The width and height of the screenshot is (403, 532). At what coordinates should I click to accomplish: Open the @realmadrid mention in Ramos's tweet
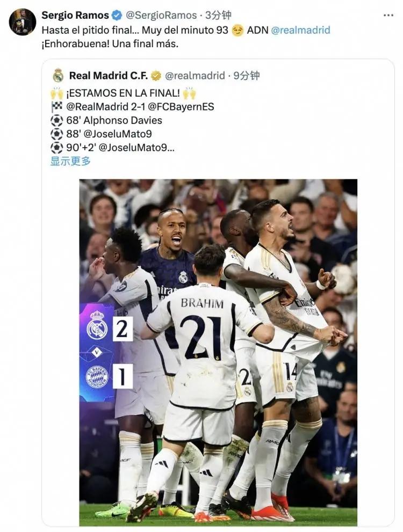(x=300, y=30)
